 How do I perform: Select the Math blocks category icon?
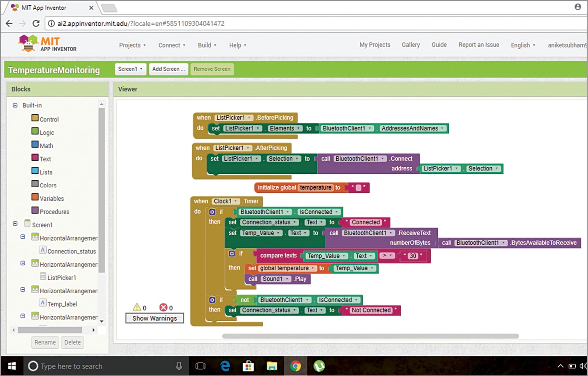[x=35, y=145]
